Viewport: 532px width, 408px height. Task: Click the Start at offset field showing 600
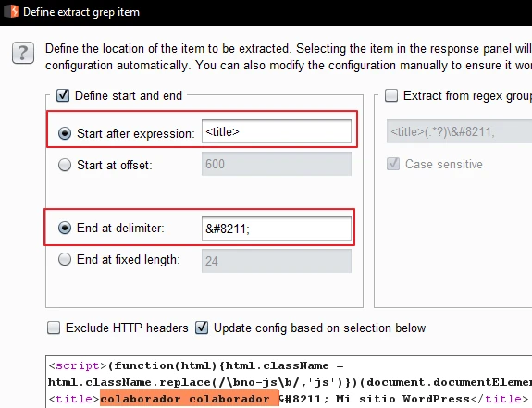pyautogui.click(x=277, y=164)
